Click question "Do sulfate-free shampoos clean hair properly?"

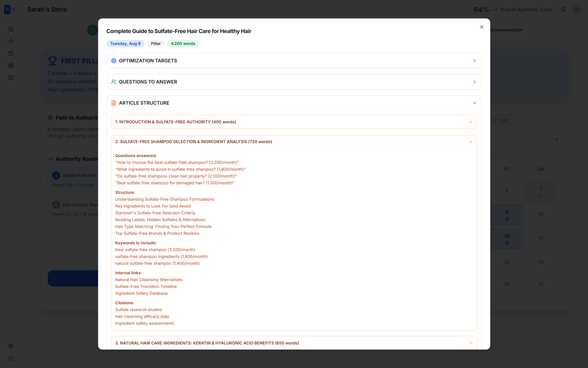pos(176,176)
